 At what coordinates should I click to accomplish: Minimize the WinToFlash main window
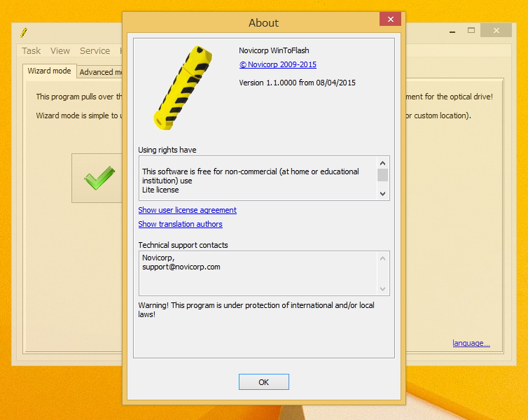(x=452, y=31)
